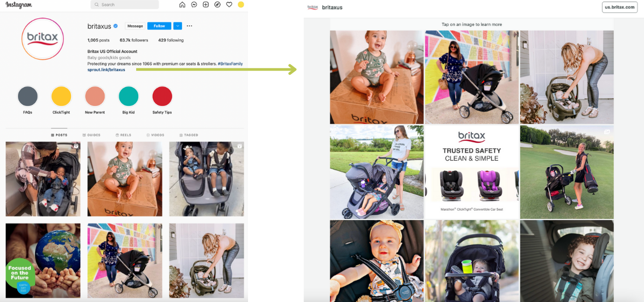Send a message with the Message button
Viewport: 644px width, 302px height.
135,26
